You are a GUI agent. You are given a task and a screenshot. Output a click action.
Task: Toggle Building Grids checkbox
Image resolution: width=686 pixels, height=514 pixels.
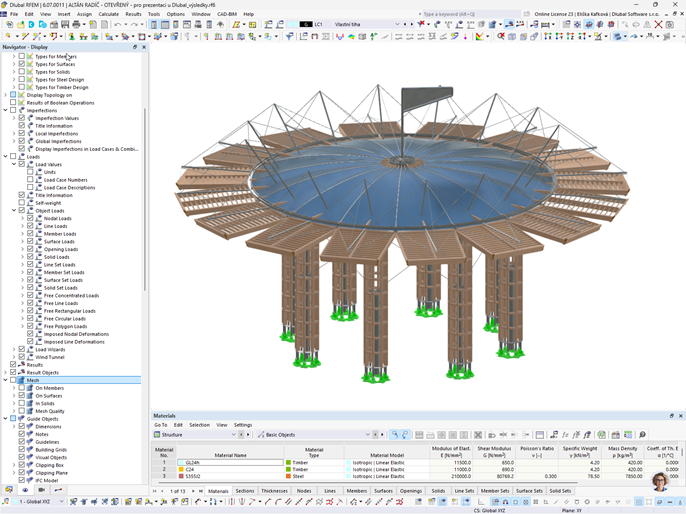point(21,449)
